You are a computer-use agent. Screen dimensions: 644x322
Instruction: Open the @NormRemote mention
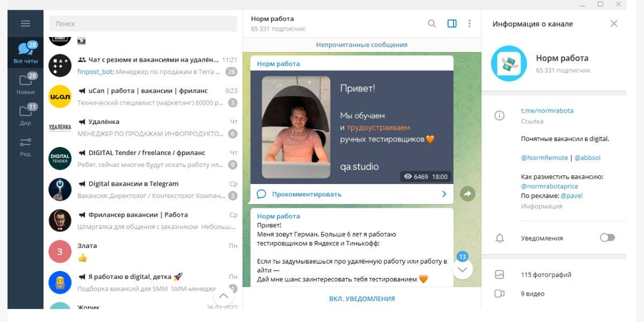544,158
